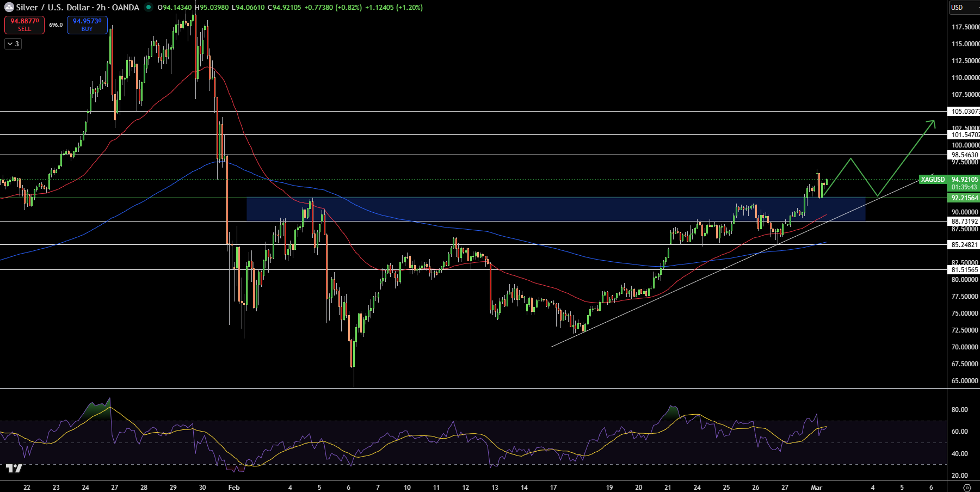Click the Silver symbol logo icon

click(x=9, y=8)
